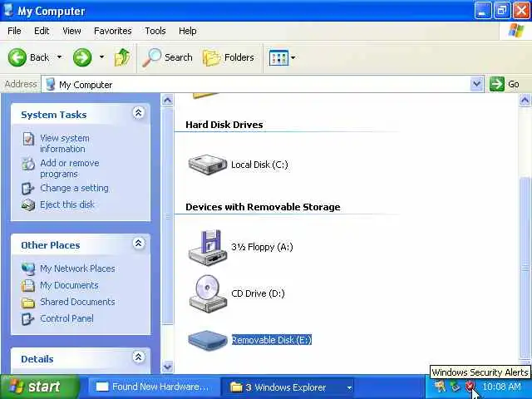Click the Shared Documents folder icon
This screenshot has height=399, width=532.
pos(27,302)
